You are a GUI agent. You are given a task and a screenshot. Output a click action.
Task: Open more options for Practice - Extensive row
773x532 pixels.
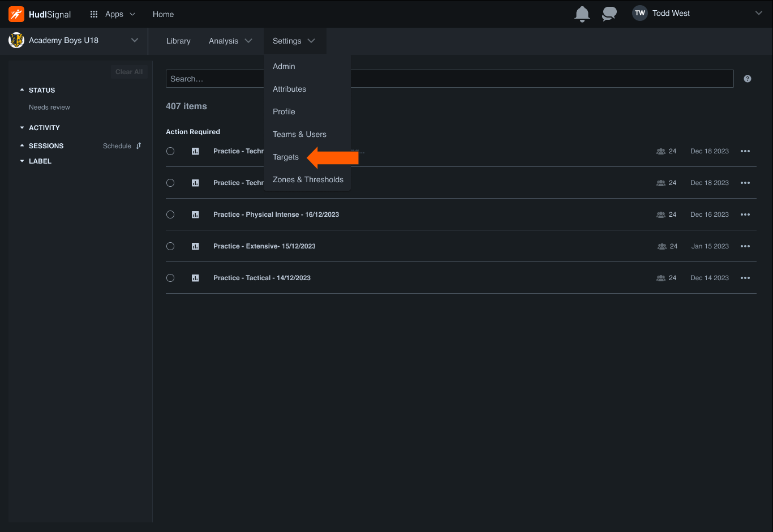[x=745, y=246]
